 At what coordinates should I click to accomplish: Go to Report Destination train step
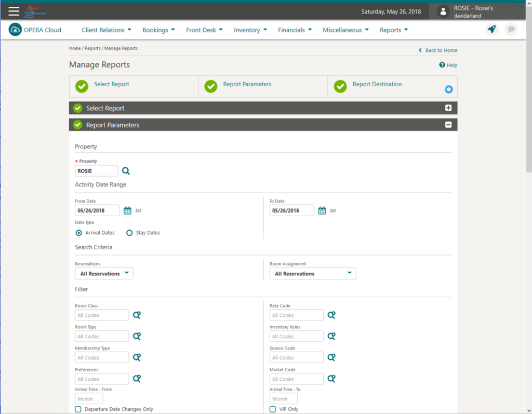pyautogui.click(x=377, y=84)
